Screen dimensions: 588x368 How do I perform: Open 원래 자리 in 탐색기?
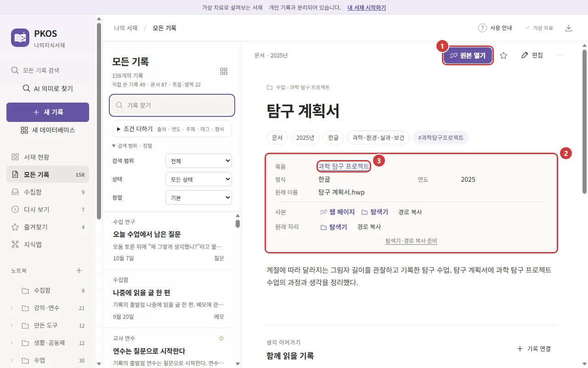click(x=334, y=227)
